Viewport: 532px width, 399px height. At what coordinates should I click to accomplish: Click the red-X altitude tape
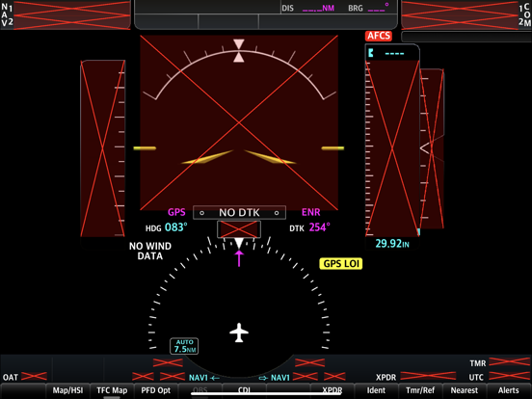tap(392, 148)
